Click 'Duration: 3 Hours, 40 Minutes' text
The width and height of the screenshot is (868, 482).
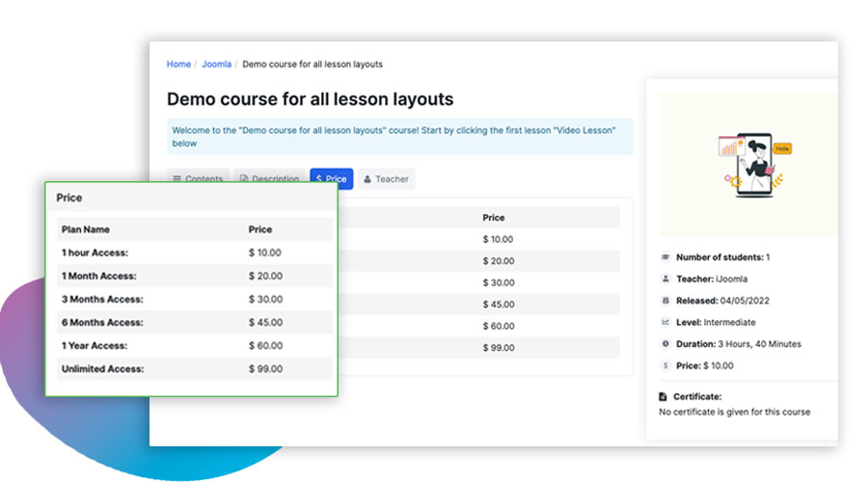(739, 343)
